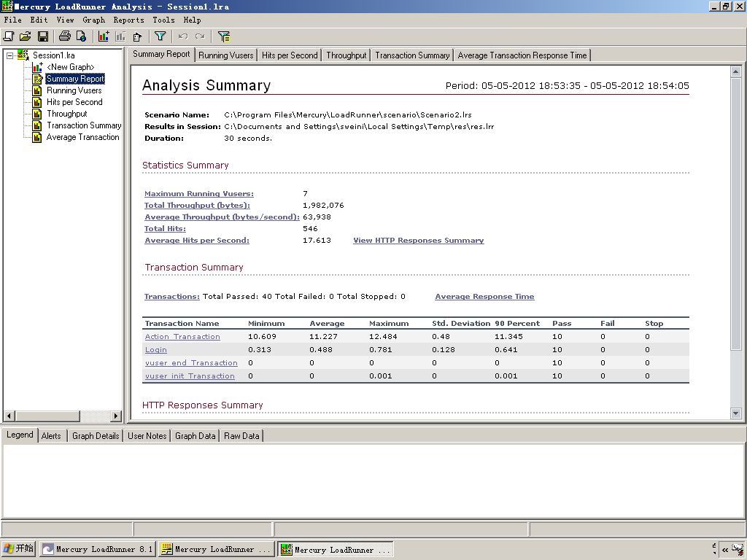Image resolution: width=747 pixels, height=560 pixels.
Task: Click the system tray expand chevron
Action: (725, 550)
